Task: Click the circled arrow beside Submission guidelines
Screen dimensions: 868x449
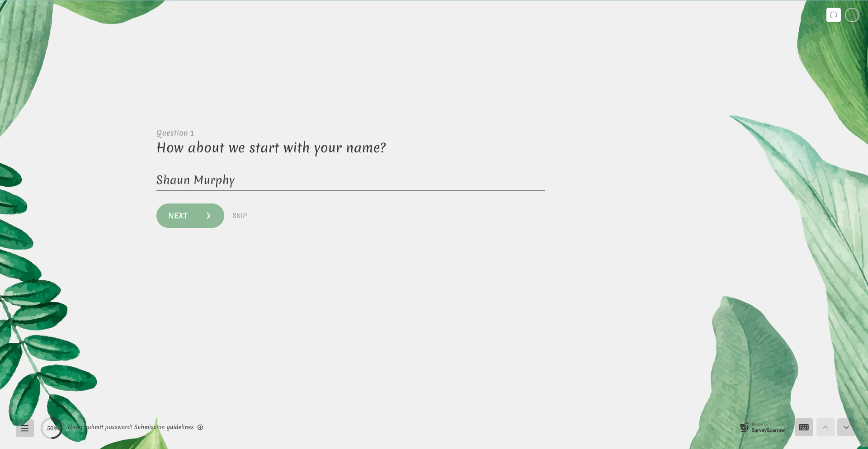Action: tap(200, 427)
